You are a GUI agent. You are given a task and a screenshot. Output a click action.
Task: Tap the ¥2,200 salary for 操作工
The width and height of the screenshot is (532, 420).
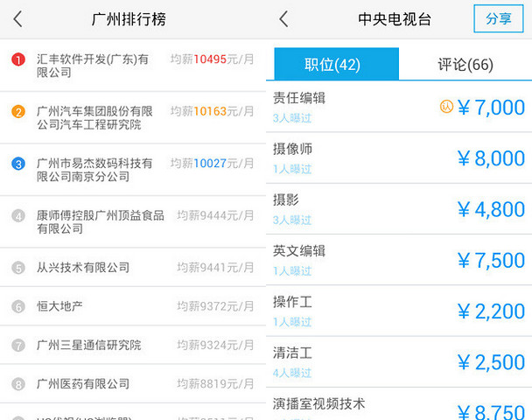coord(491,311)
